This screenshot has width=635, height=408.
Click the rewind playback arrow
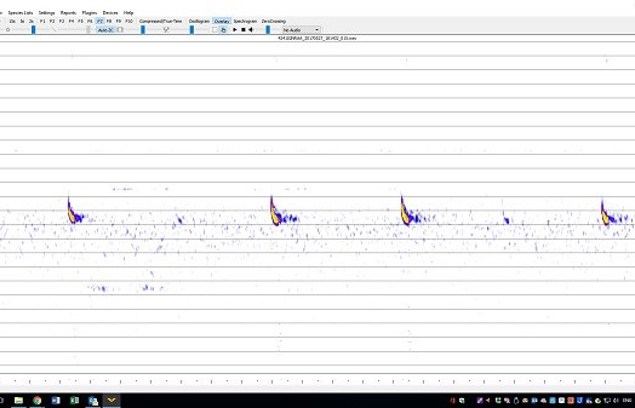point(251,30)
